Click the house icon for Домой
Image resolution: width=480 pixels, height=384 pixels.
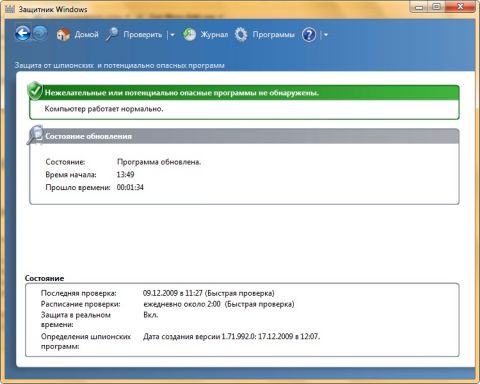click(x=63, y=34)
